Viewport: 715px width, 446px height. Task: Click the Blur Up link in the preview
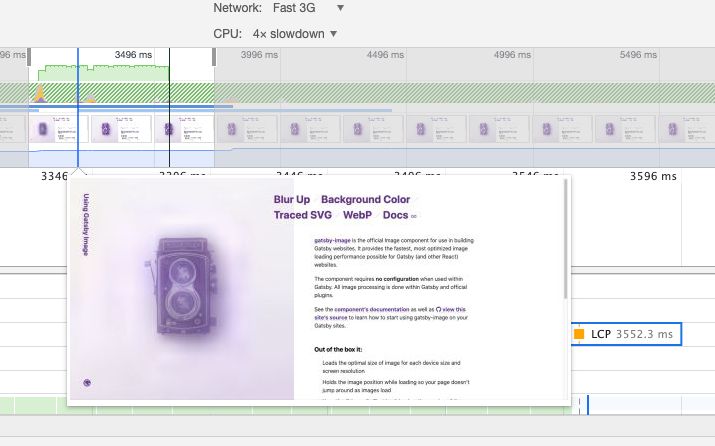pyautogui.click(x=291, y=200)
